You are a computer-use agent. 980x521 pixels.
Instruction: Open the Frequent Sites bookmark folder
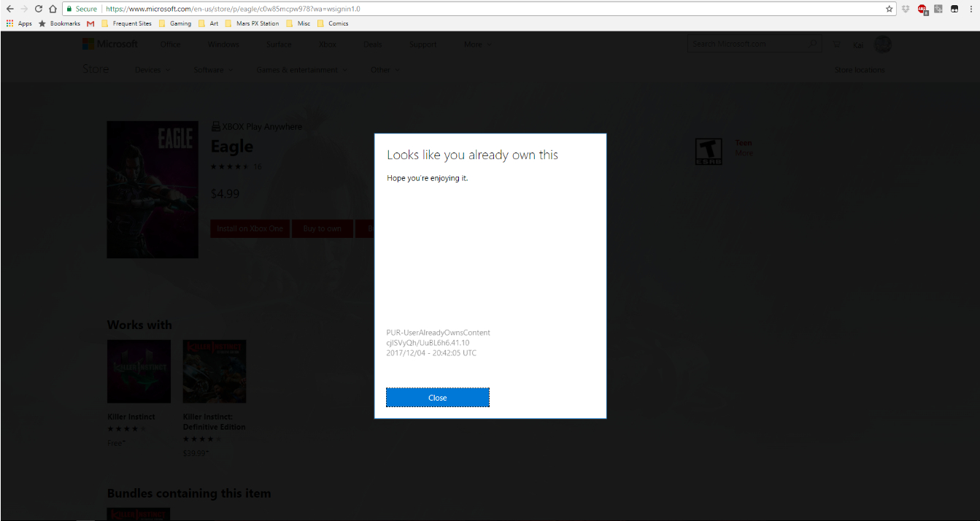pos(126,23)
